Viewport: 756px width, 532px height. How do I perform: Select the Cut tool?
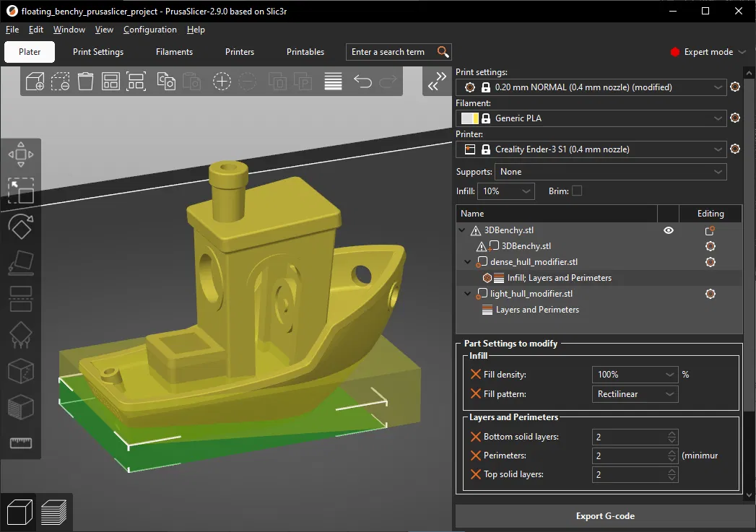(21, 299)
